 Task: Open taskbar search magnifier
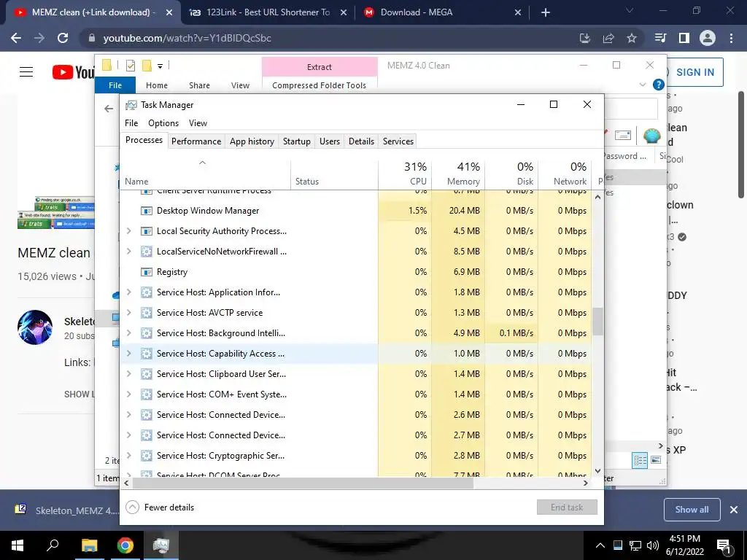pos(53,545)
